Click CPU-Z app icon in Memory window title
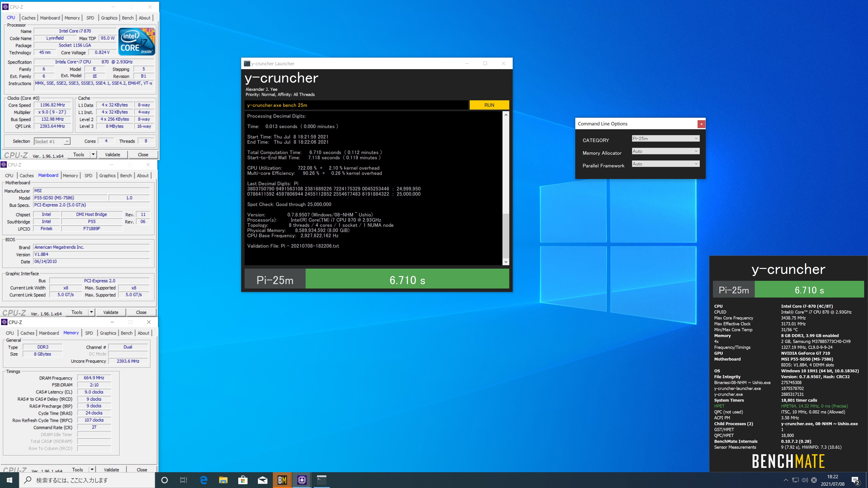 point(4,322)
